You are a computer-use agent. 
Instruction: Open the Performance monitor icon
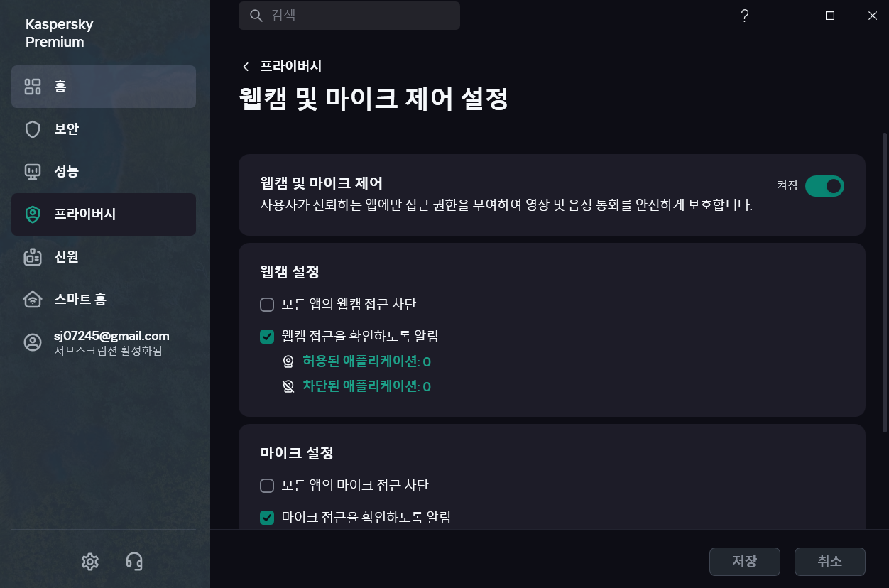point(33,172)
